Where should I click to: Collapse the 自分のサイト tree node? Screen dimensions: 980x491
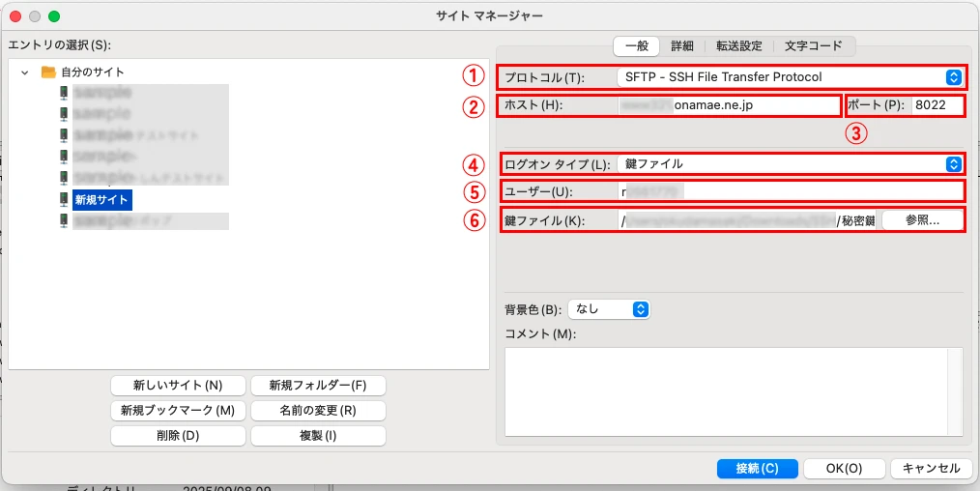[x=24, y=72]
